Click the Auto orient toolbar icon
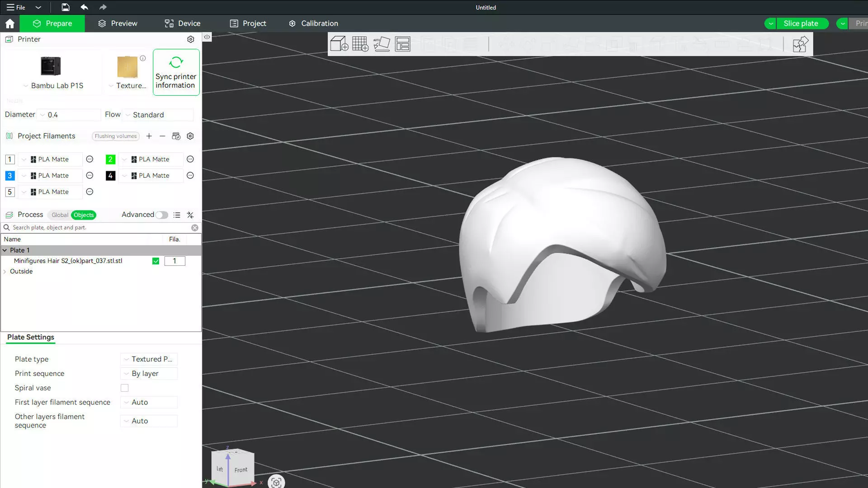The width and height of the screenshot is (868, 488). coord(381,44)
